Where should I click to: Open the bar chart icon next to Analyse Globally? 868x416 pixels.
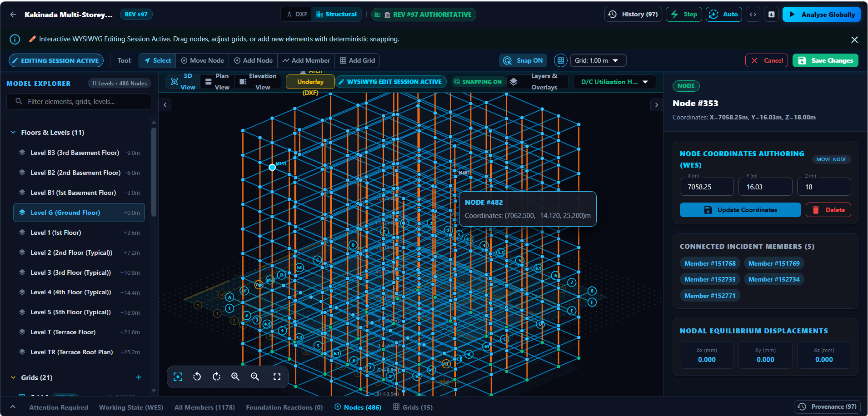(x=772, y=15)
